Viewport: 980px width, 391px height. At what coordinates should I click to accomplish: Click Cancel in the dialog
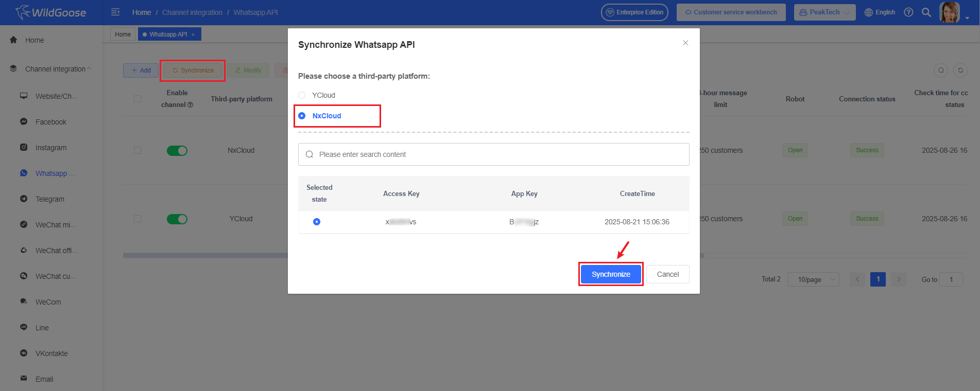pyautogui.click(x=668, y=274)
